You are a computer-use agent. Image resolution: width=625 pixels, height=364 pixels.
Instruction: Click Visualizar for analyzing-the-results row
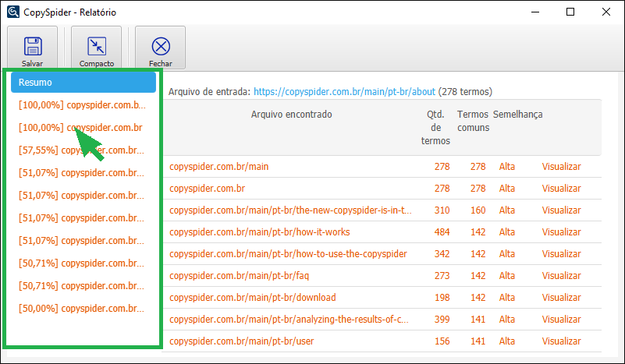pyautogui.click(x=561, y=320)
